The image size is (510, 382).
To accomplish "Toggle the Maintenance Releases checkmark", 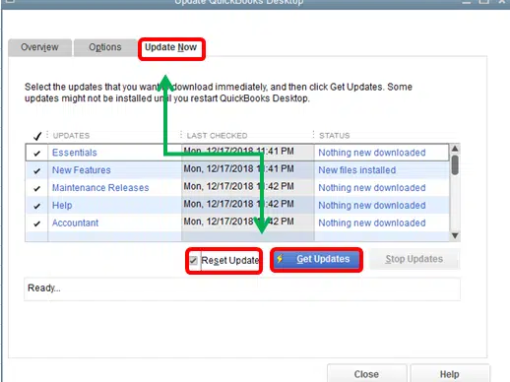I will (37, 188).
